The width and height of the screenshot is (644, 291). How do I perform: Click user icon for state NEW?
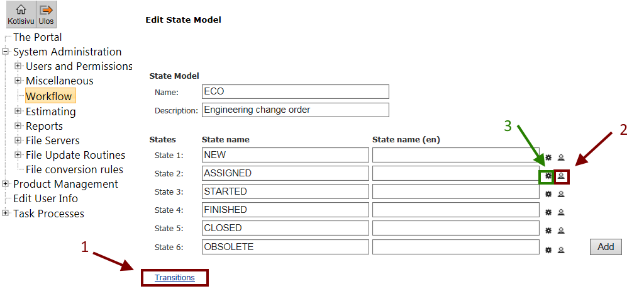(561, 157)
